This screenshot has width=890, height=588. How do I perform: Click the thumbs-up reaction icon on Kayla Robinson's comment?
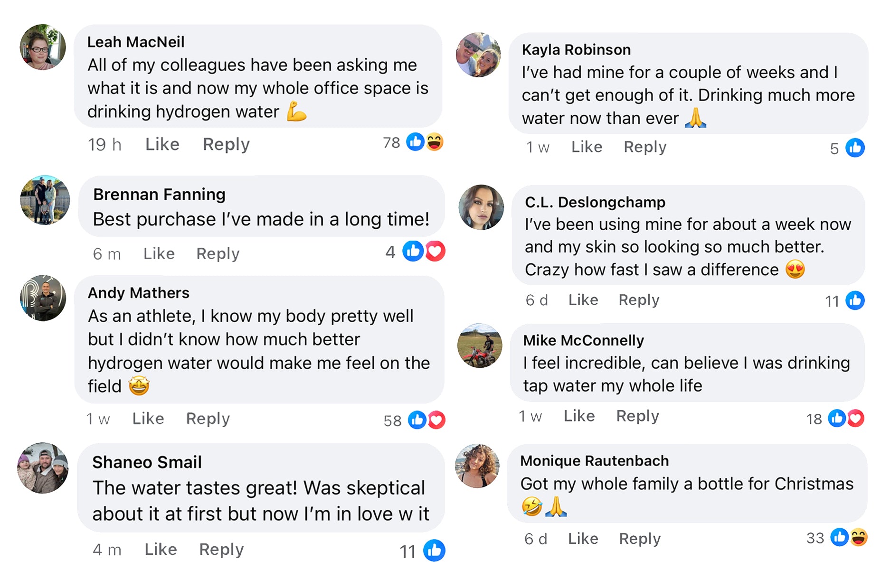(855, 148)
